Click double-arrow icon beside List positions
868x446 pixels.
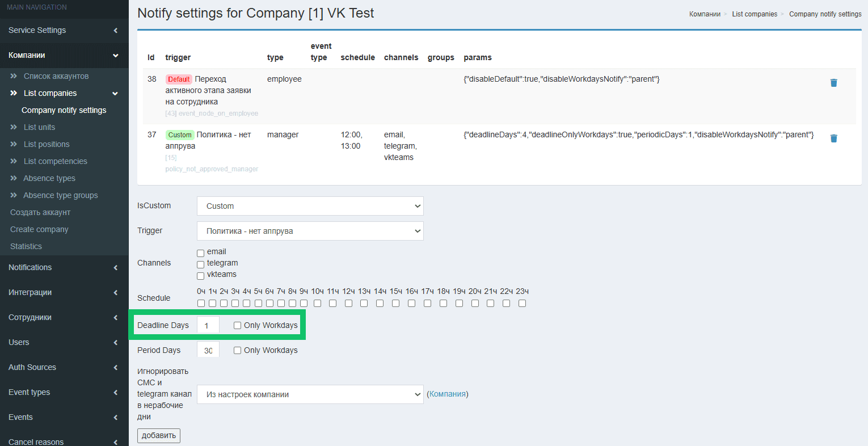(14, 144)
